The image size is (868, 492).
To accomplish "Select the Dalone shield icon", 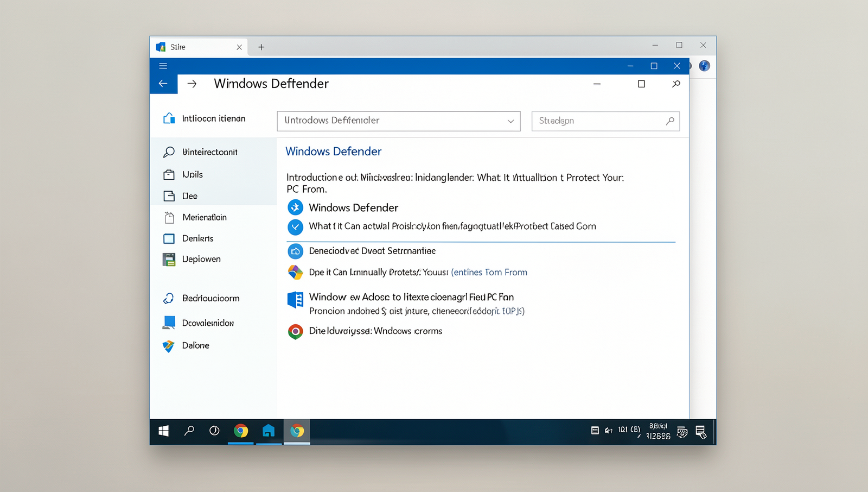I will (169, 346).
